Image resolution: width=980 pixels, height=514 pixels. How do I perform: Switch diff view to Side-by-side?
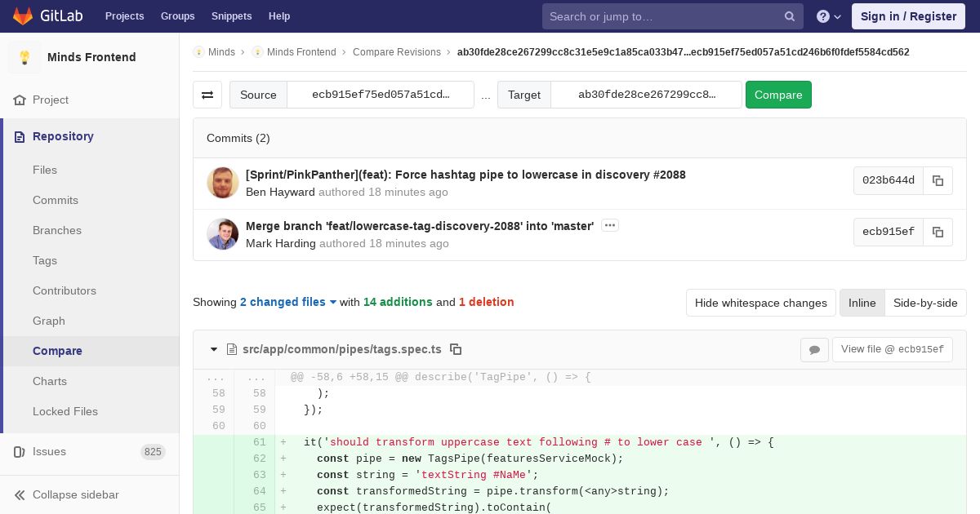click(x=924, y=303)
